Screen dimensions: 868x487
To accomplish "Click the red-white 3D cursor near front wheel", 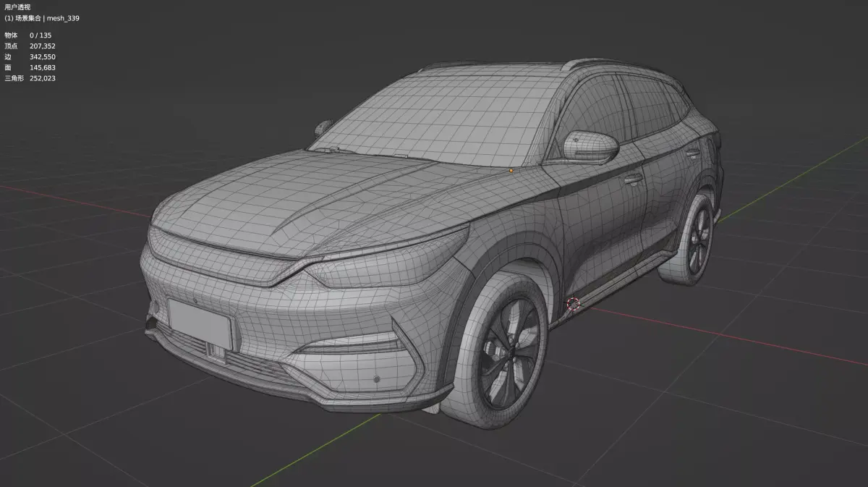I will point(574,305).
